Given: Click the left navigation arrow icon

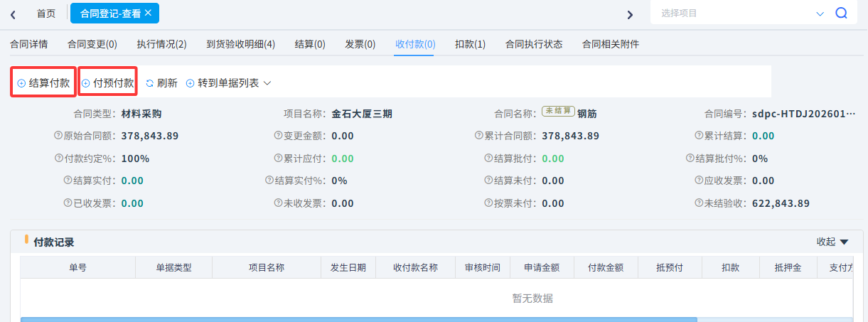Looking at the screenshot, I should coord(13,14).
